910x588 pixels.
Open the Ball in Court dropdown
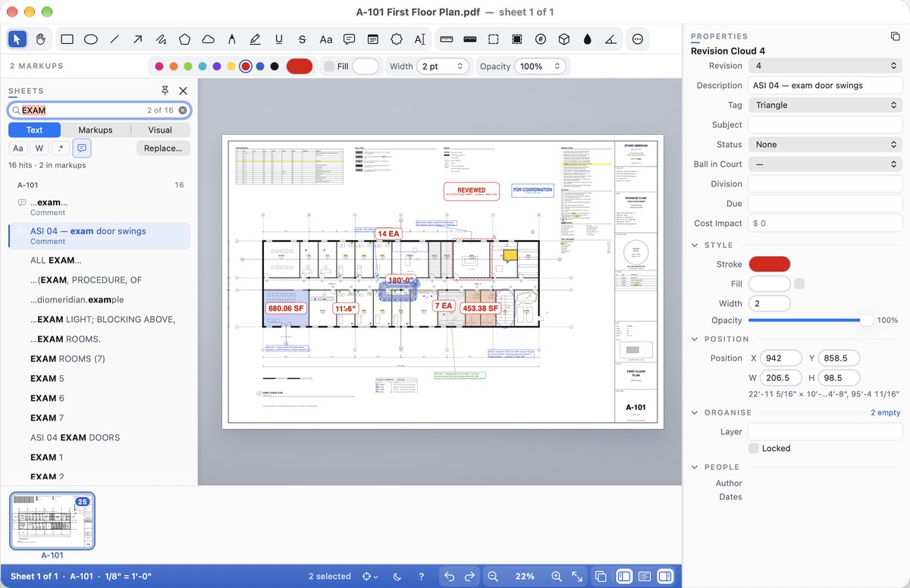pyautogui.click(x=825, y=164)
